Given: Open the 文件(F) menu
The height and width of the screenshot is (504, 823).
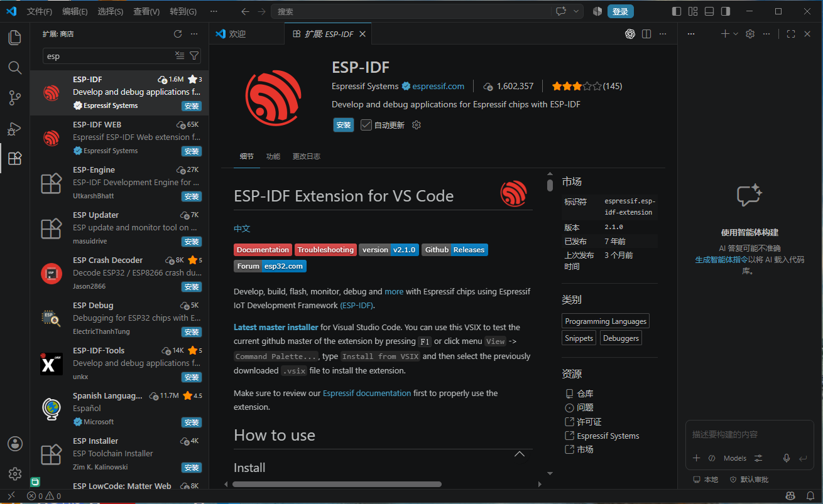Looking at the screenshot, I should tap(40, 11).
